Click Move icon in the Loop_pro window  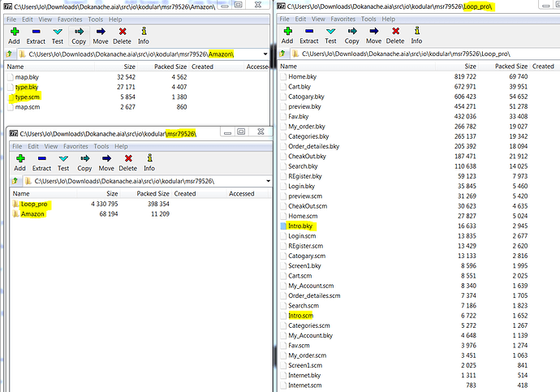click(x=373, y=30)
